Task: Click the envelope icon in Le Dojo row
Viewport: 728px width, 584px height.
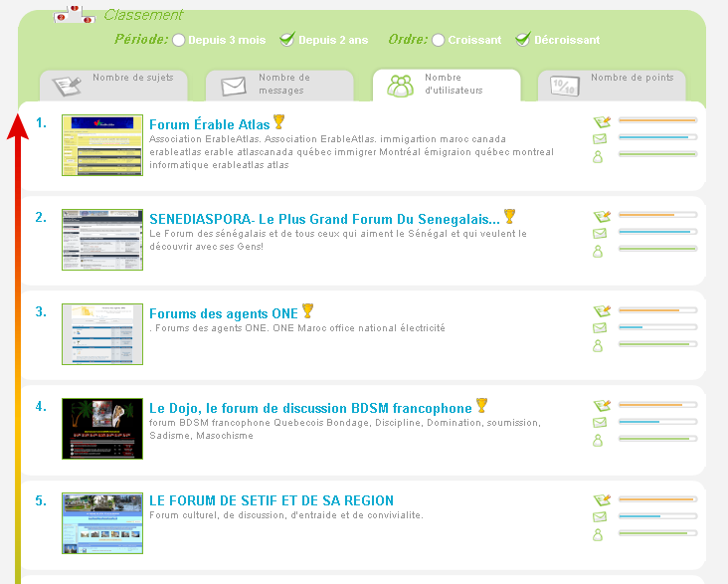Action: coord(600,422)
